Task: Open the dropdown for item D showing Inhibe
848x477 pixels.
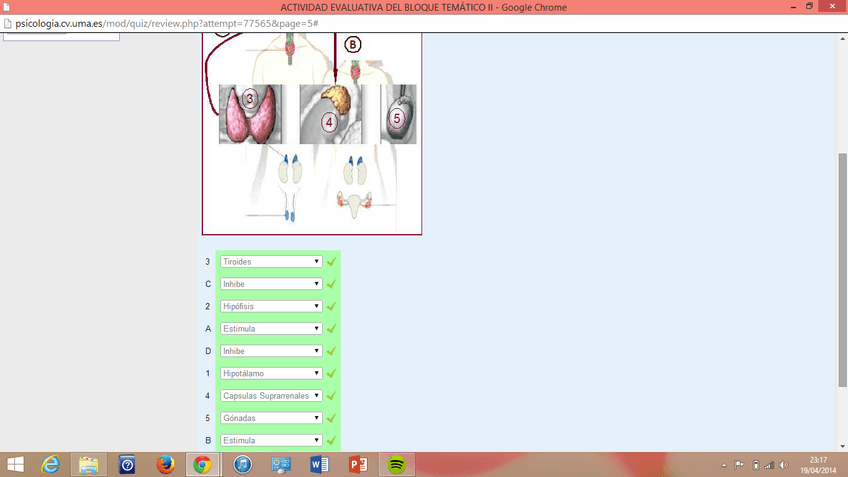Action: point(271,351)
